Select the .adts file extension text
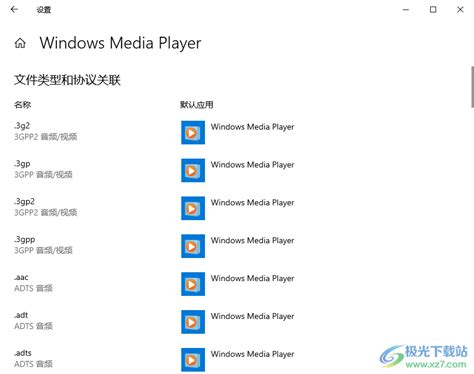Image resolution: width=474 pixels, height=374 pixels. [23, 353]
